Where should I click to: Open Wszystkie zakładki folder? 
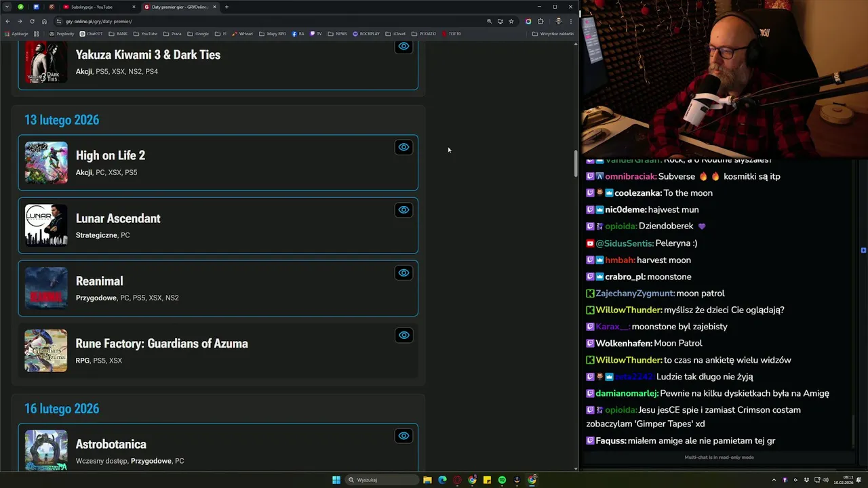click(553, 34)
